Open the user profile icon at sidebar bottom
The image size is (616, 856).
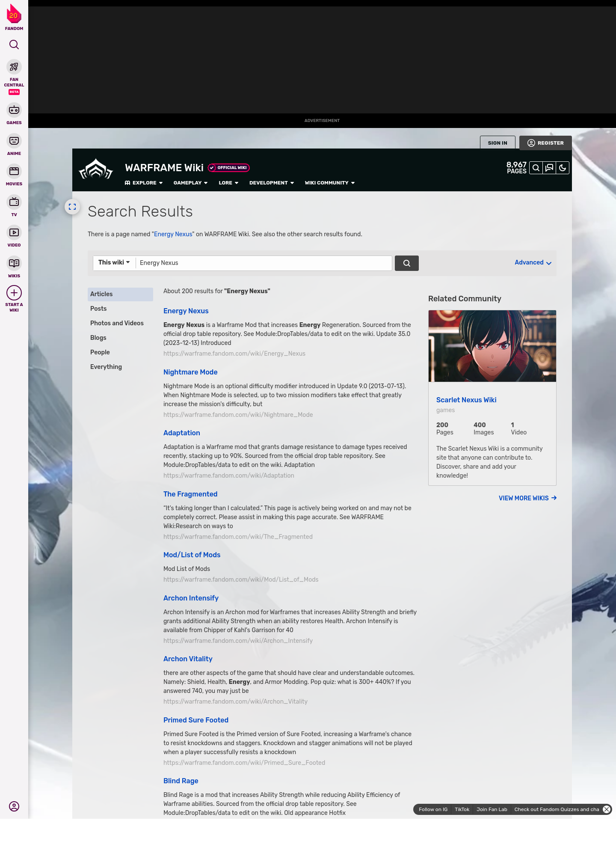[14, 806]
